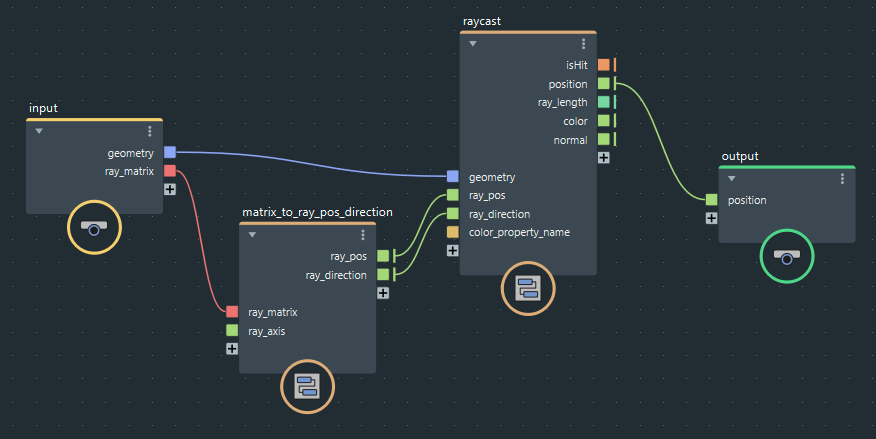The width and height of the screenshot is (876, 439).
Task: Click the output node camera icon
Action: 787,258
